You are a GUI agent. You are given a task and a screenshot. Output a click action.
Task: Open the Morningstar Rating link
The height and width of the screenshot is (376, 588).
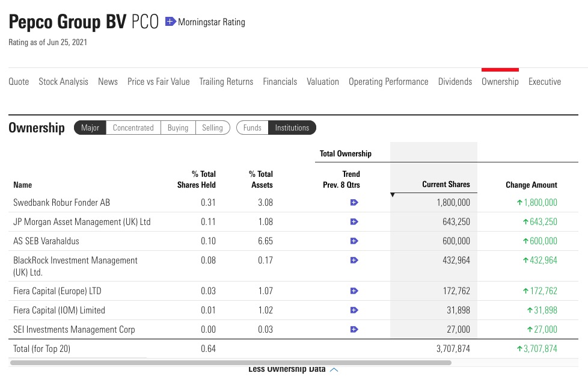pyautogui.click(x=210, y=22)
